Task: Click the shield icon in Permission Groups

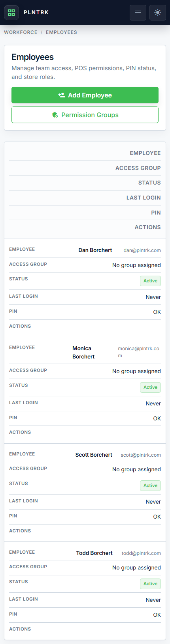Action: 55,115
